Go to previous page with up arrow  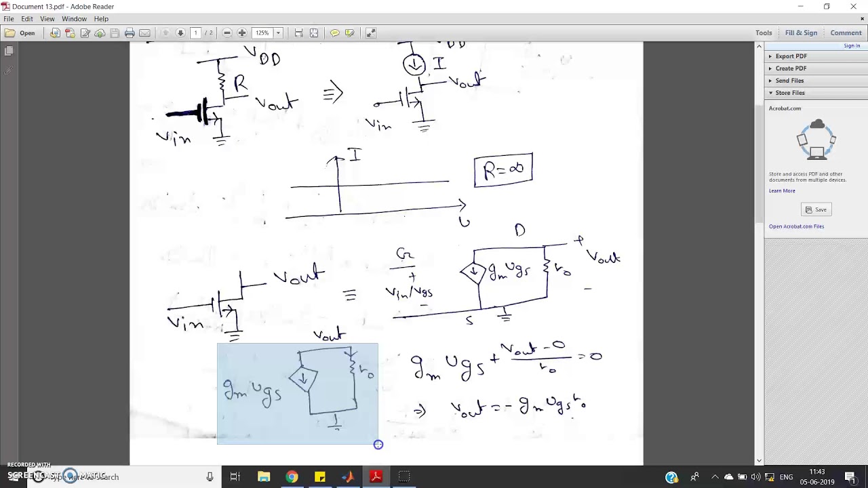(x=165, y=33)
